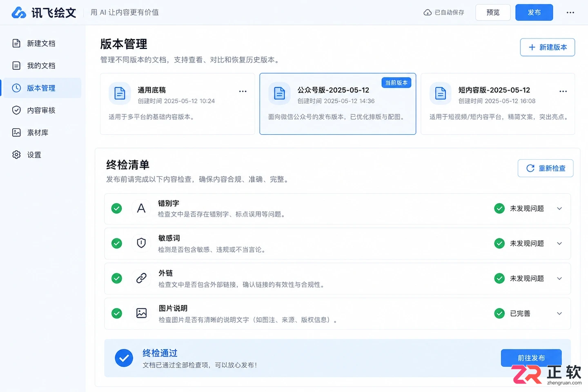Expand the 错别字 check details

[x=559, y=208]
